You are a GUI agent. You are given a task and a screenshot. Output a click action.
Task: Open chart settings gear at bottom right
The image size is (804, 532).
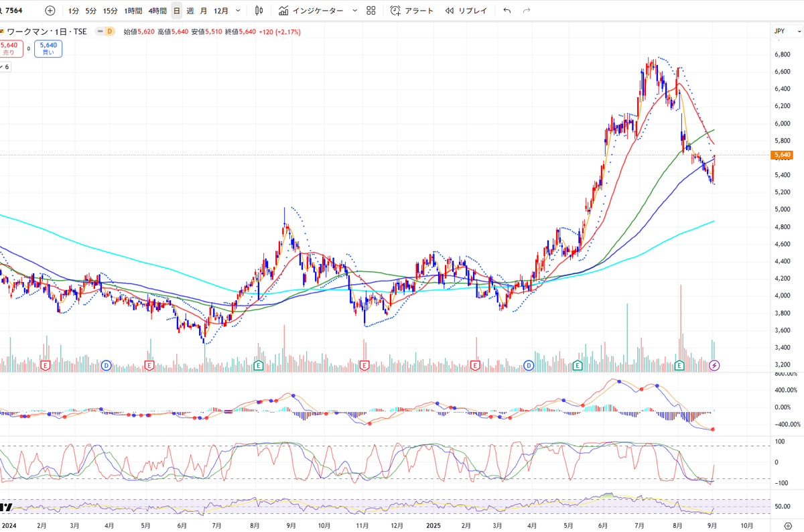(x=787, y=525)
